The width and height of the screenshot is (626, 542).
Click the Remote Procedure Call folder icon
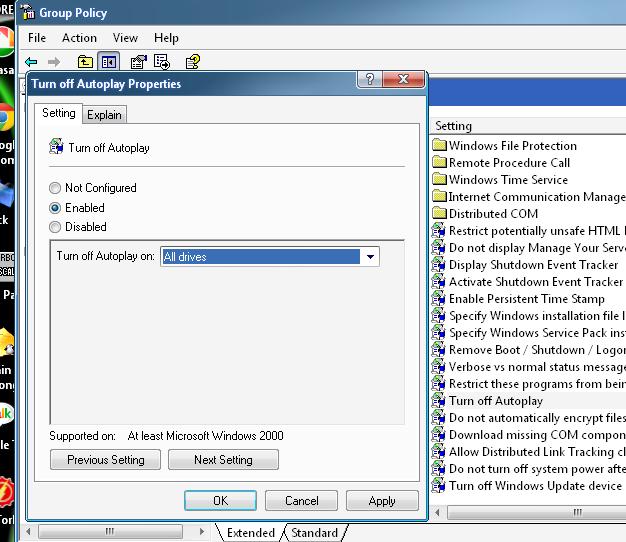click(439, 162)
